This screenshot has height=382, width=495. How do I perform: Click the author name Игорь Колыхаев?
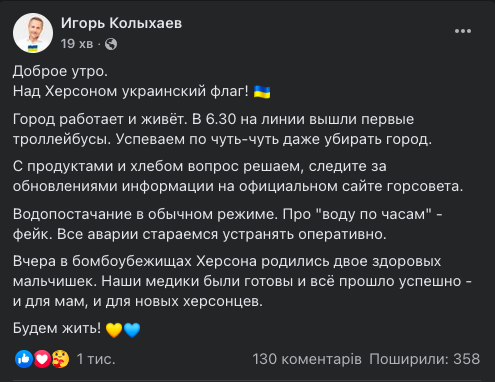121,23
